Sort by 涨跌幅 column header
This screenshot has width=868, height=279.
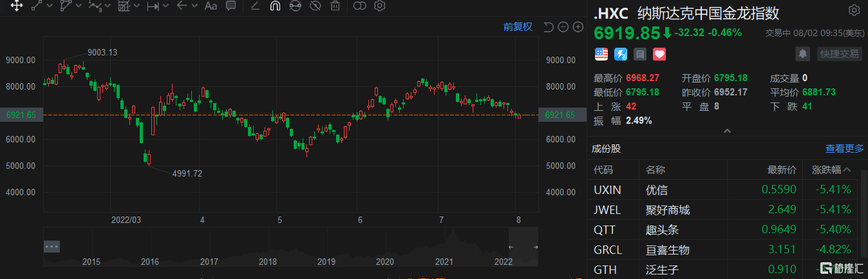(831, 170)
